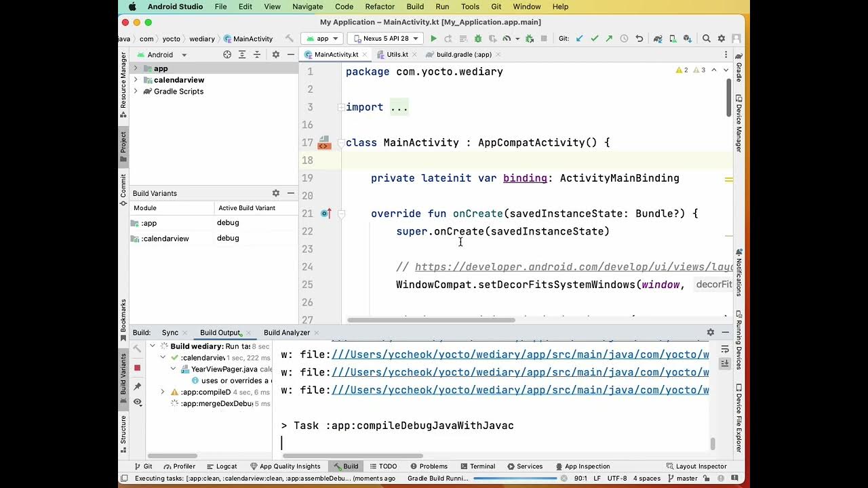This screenshot has height=488, width=868.
Task: Expand the :app:compileD build task node
Action: click(x=163, y=392)
